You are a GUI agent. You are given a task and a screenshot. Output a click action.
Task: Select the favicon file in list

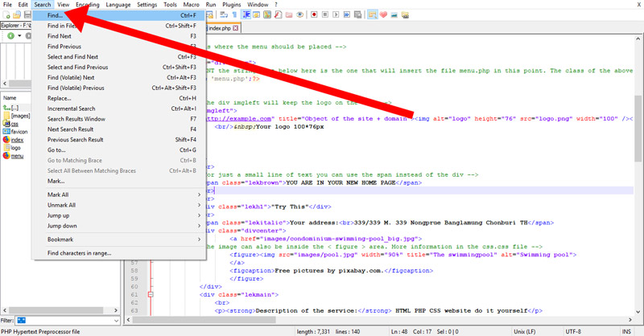pyautogui.click(x=15, y=132)
